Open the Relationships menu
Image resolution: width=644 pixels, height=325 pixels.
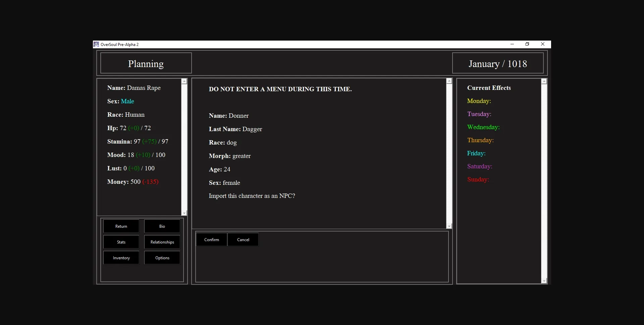162,242
